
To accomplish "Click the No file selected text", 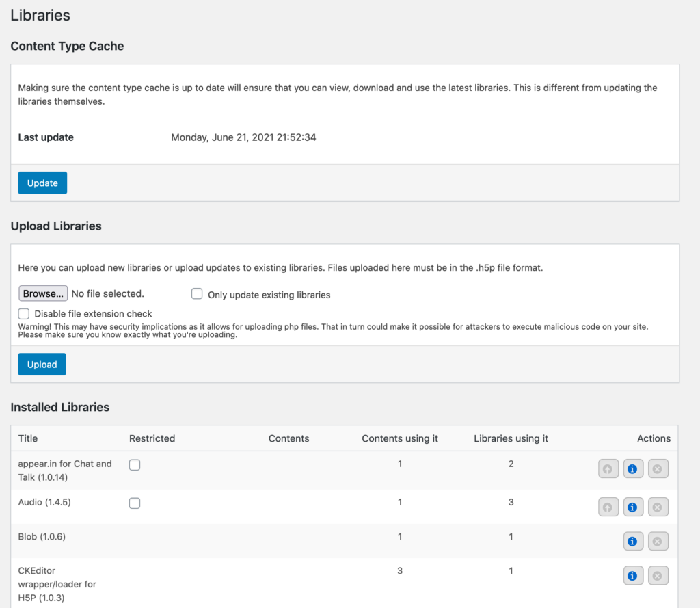I will pyautogui.click(x=107, y=293).
